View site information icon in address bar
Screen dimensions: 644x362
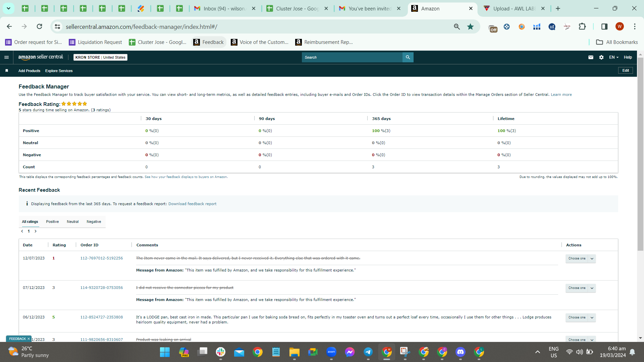tap(57, 26)
